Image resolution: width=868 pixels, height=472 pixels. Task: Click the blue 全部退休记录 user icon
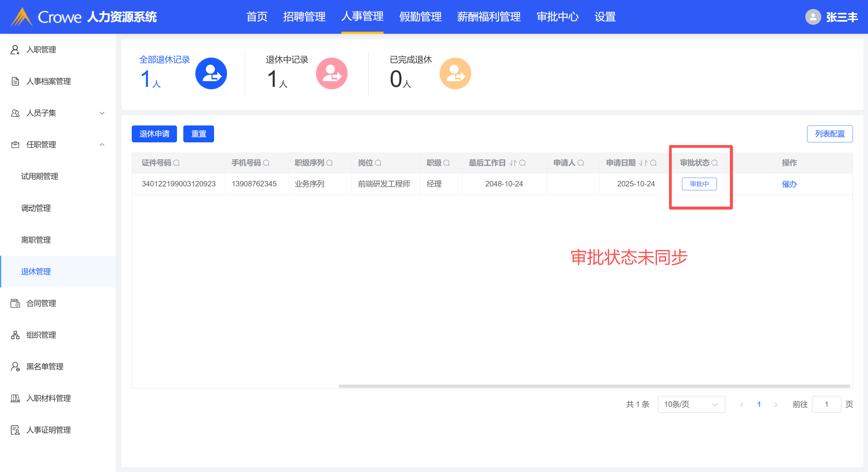pyautogui.click(x=211, y=74)
